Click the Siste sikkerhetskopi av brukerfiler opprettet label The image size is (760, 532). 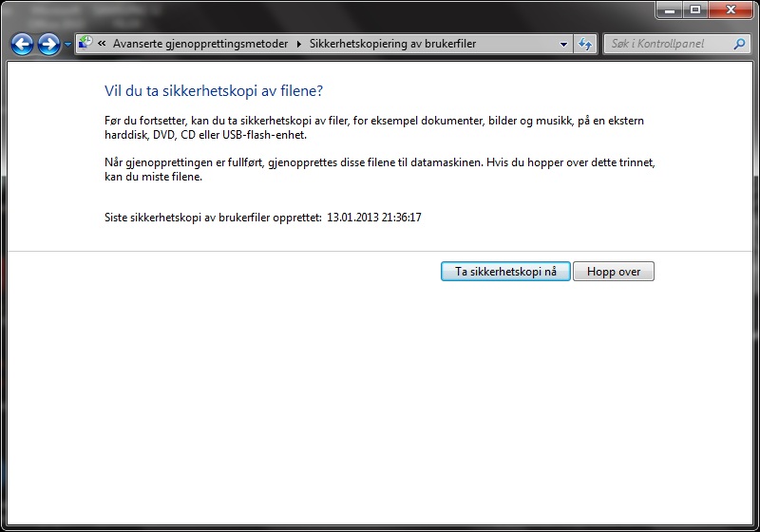pos(213,217)
